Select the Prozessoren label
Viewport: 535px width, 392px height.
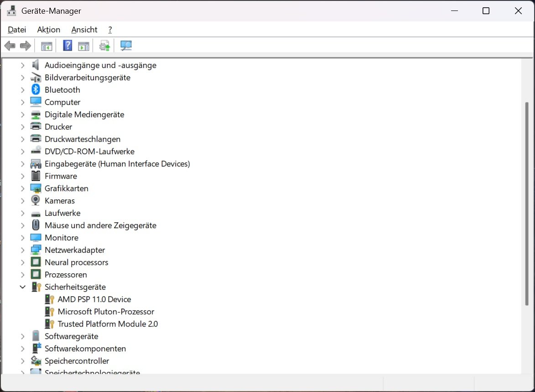[66, 275]
